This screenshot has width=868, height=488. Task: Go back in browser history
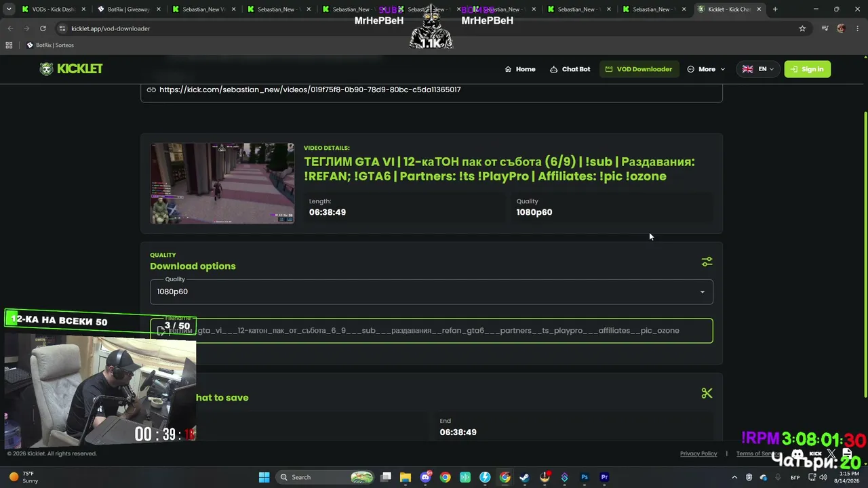(x=10, y=28)
